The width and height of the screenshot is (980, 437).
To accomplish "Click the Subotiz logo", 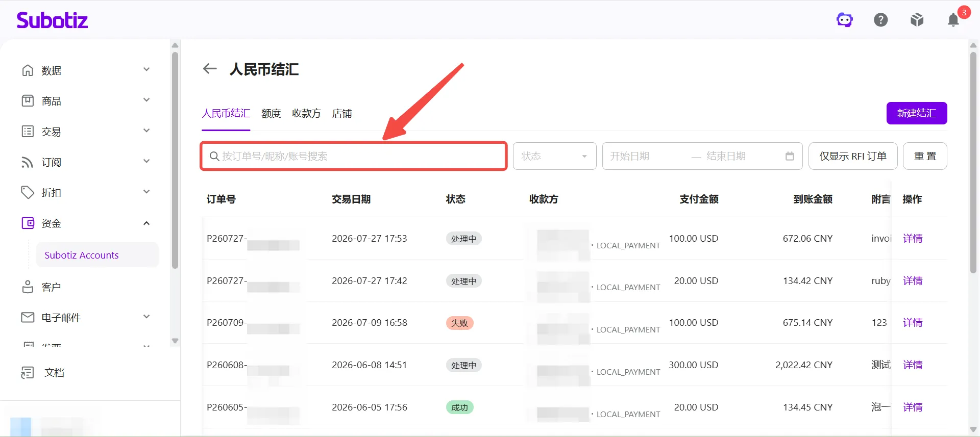I will (52, 20).
